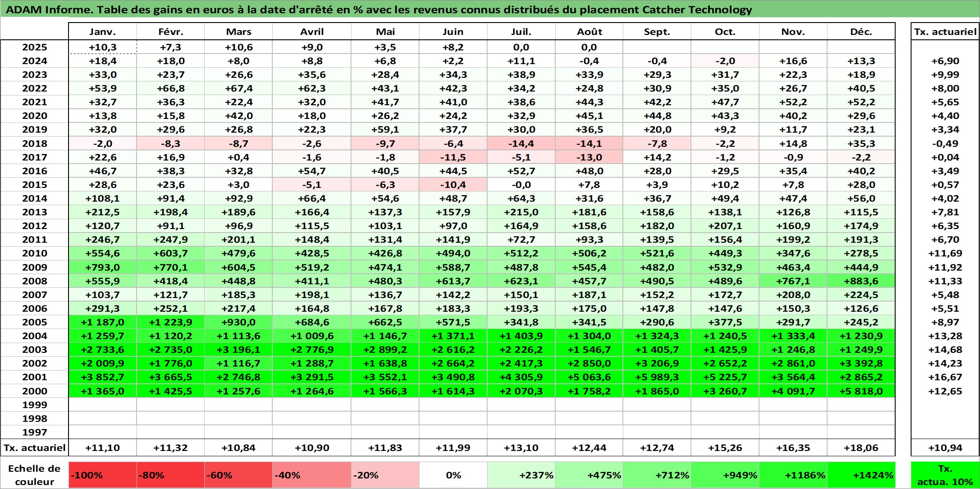
Task: Click the bottom Tx. actuariel row label
Action: (x=34, y=448)
